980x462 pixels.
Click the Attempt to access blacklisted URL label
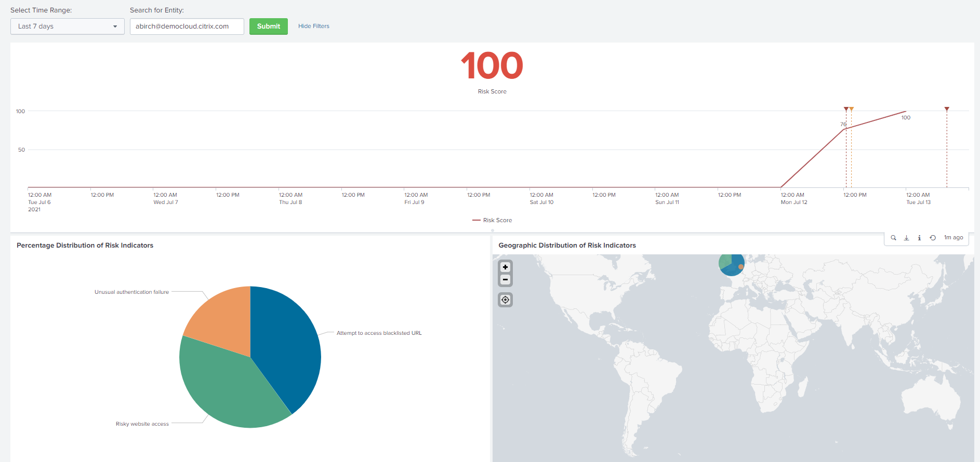click(379, 333)
